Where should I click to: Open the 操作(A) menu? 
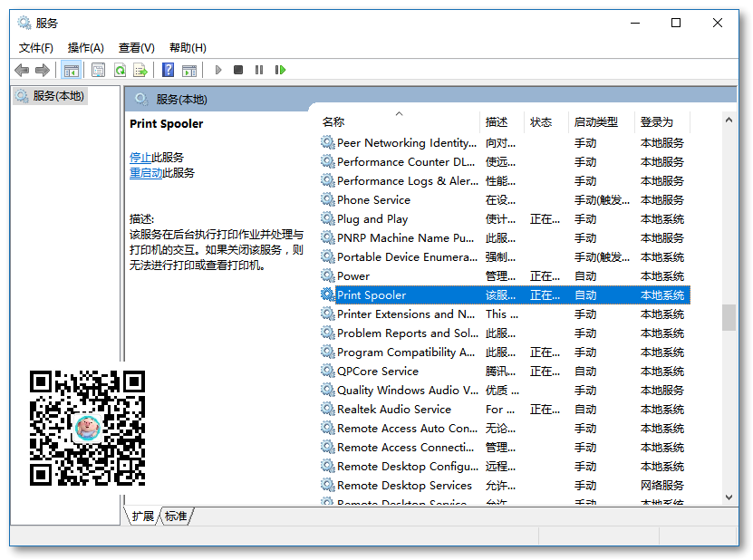[86, 47]
